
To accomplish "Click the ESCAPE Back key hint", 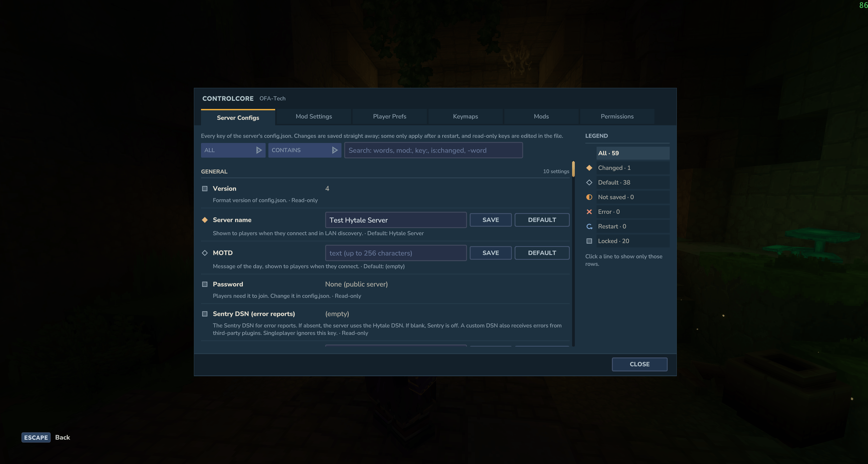I will pyautogui.click(x=46, y=437).
